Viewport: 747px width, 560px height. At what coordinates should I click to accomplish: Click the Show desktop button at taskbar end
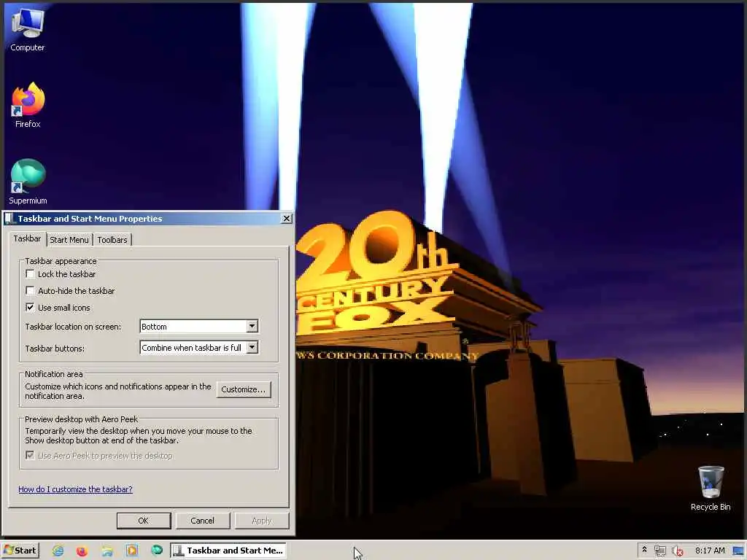pos(738,551)
